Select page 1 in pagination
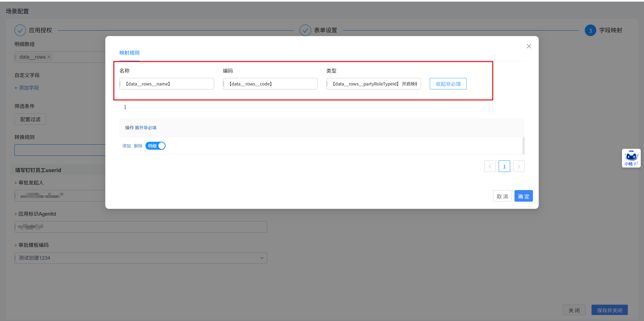644x321 pixels. (504, 166)
